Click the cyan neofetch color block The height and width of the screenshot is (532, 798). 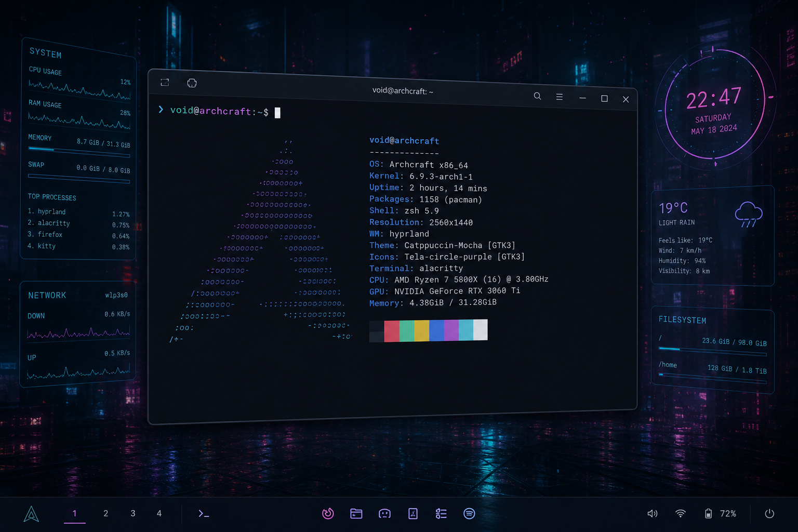pos(466,330)
